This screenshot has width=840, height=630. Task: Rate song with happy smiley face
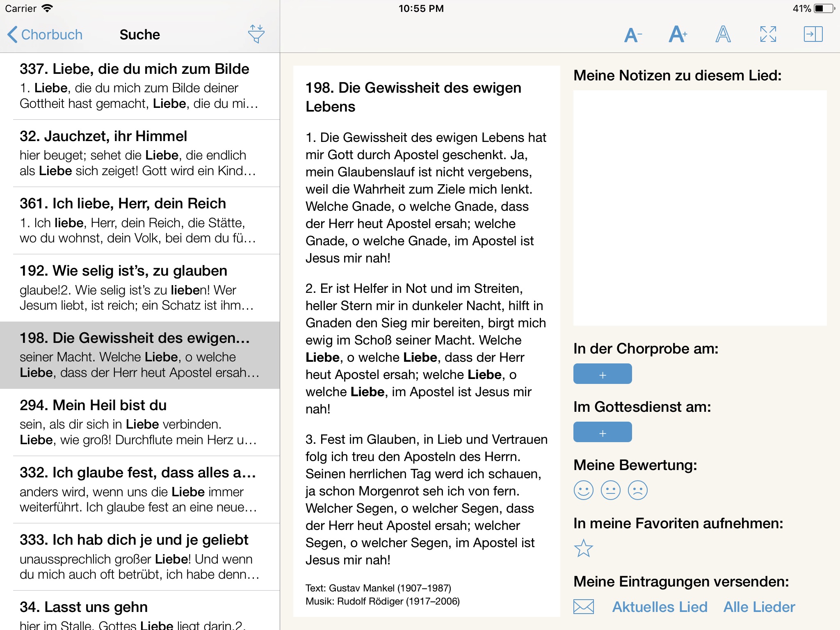[x=584, y=490]
